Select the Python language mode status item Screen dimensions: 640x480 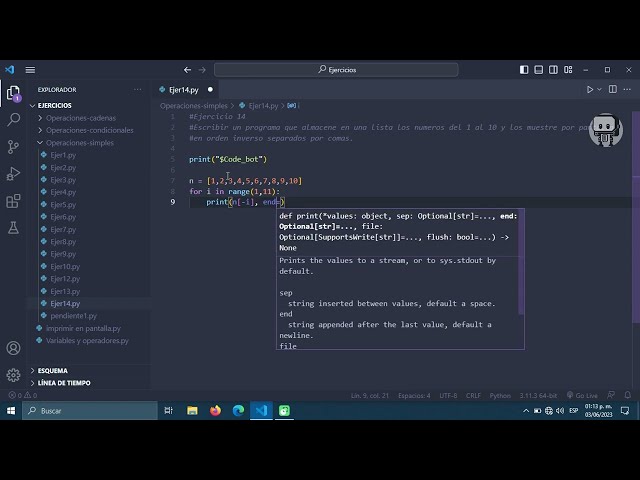point(500,396)
